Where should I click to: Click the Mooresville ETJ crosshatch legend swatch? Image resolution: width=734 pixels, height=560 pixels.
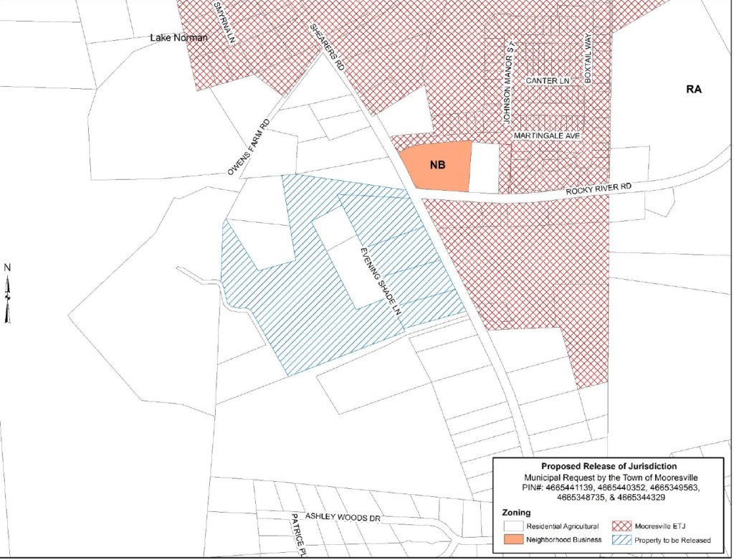pyautogui.click(x=621, y=526)
